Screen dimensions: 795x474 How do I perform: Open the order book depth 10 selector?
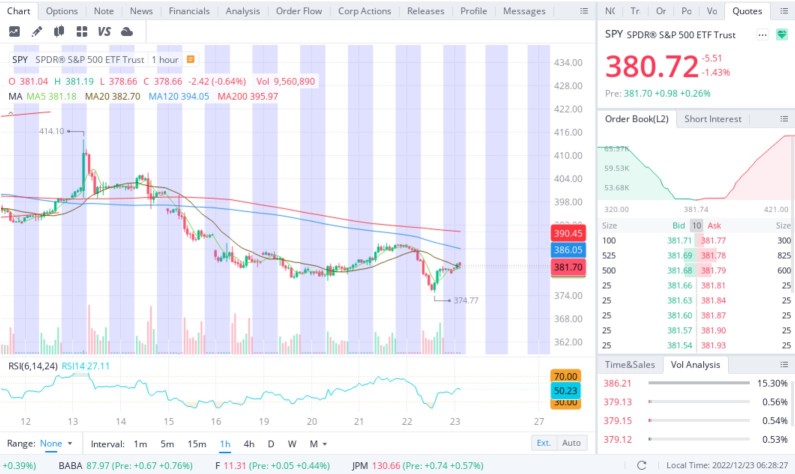click(x=696, y=226)
